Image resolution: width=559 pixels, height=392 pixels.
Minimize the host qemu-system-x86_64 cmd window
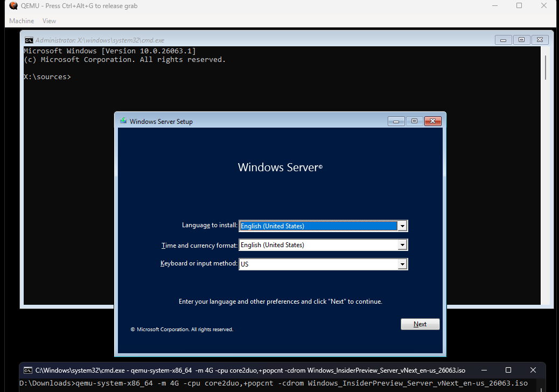[484, 370]
